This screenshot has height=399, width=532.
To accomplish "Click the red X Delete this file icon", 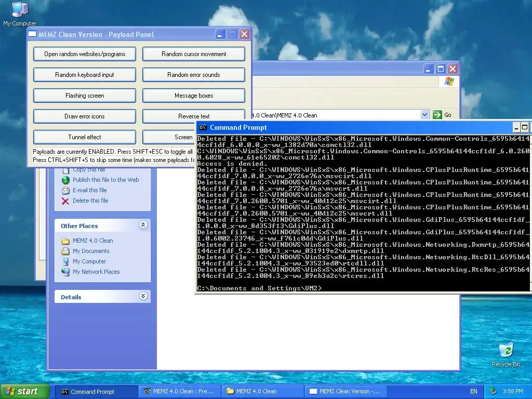I will [x=65, y=201].
